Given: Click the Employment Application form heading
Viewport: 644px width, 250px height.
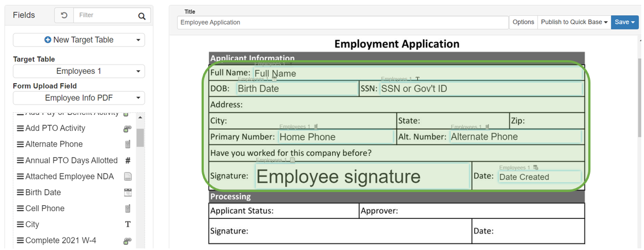Looking at the screenshot, I should [x=397, y=44].
